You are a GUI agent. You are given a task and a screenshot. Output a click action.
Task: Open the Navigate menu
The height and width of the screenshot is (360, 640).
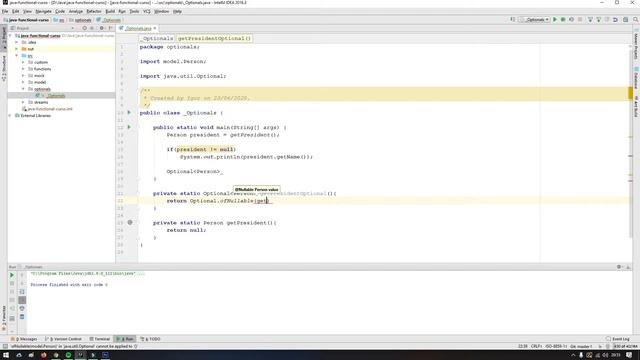pyautogui.click(x=43, y=11)
